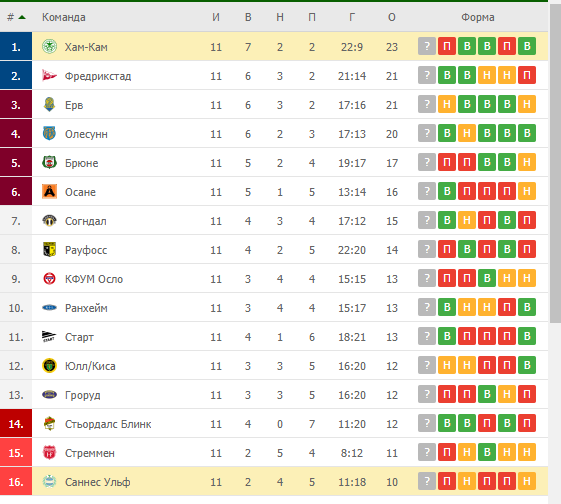Click the Саннес Ульф team badge
561x504 pixels.
tap(49, 481)
